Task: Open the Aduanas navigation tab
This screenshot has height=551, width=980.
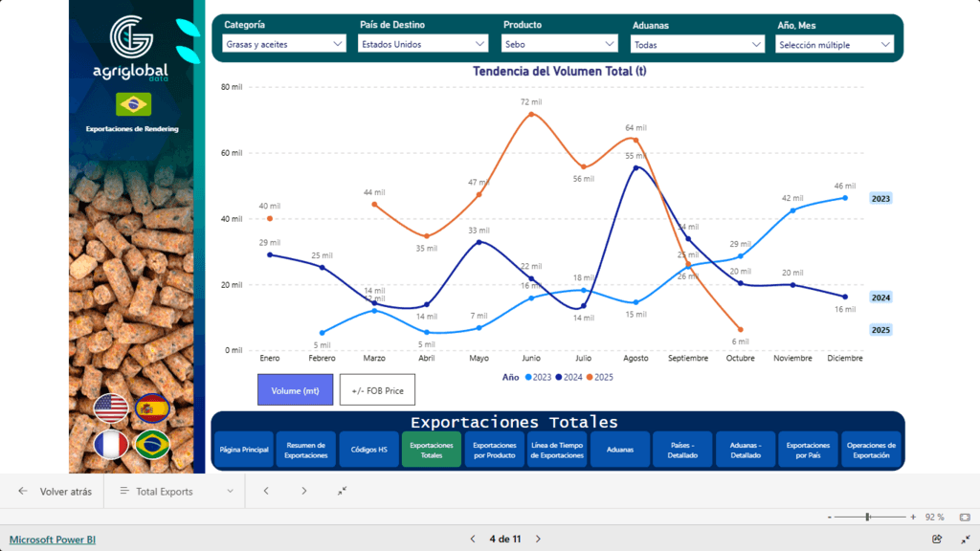Action: click(x=617, y=450)
